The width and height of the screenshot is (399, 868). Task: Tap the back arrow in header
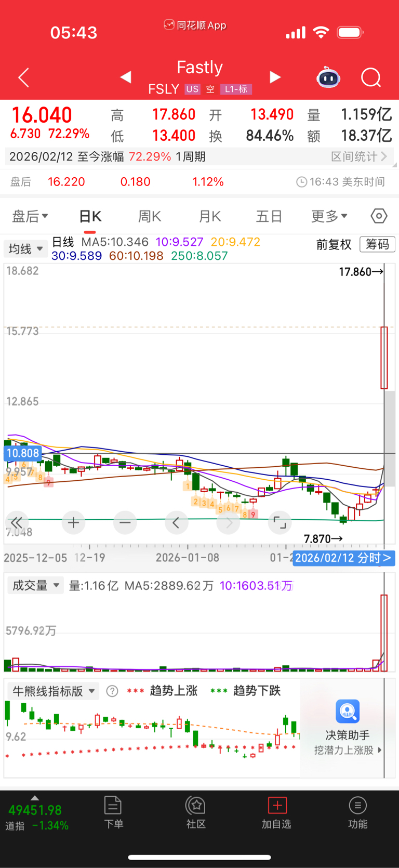point(24,78)
